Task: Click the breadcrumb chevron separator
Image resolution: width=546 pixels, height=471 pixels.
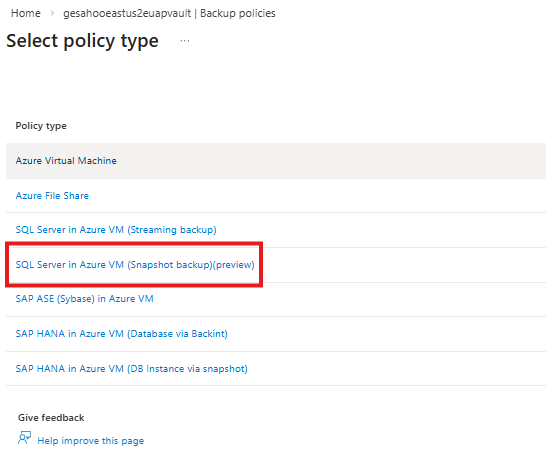Action: point(52,13)
